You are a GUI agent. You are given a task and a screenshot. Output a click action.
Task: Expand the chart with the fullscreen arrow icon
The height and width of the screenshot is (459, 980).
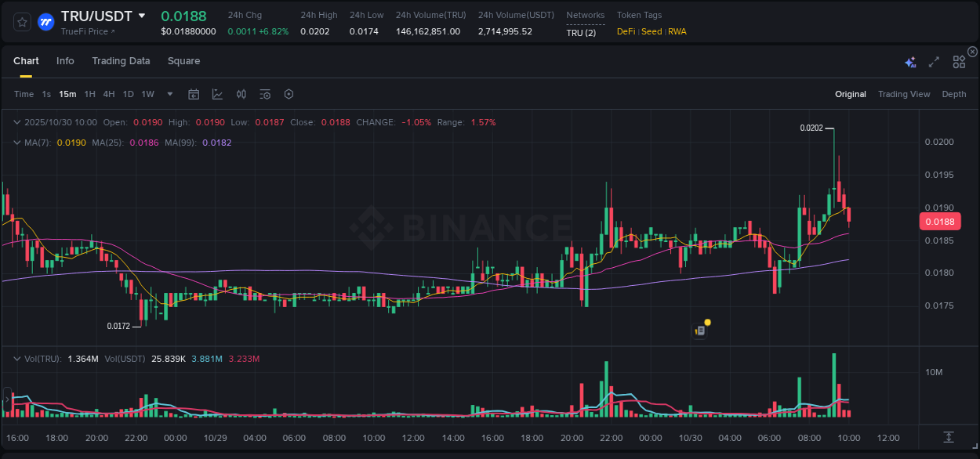click(933, 61)
